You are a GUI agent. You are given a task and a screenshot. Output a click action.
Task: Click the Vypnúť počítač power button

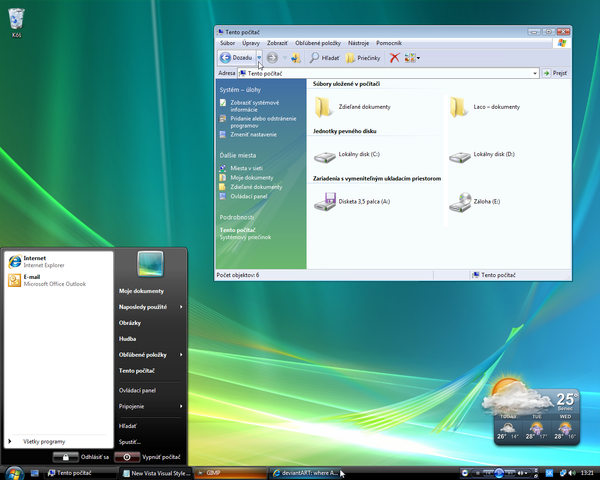127,457
